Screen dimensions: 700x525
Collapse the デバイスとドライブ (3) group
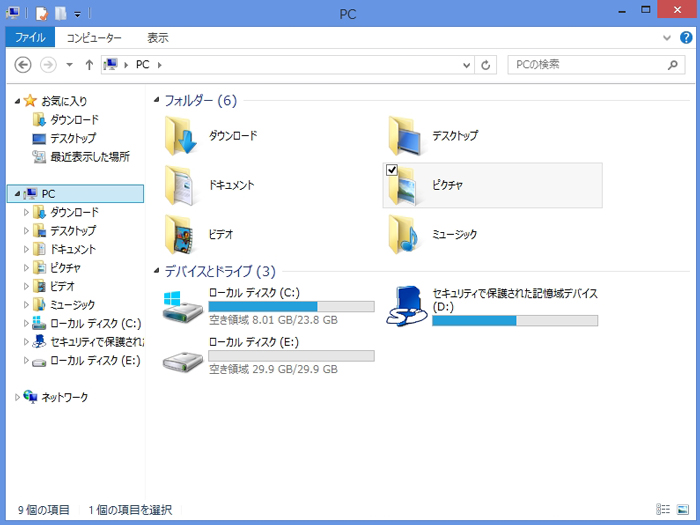pyautogui.click(x=156, y=271)
